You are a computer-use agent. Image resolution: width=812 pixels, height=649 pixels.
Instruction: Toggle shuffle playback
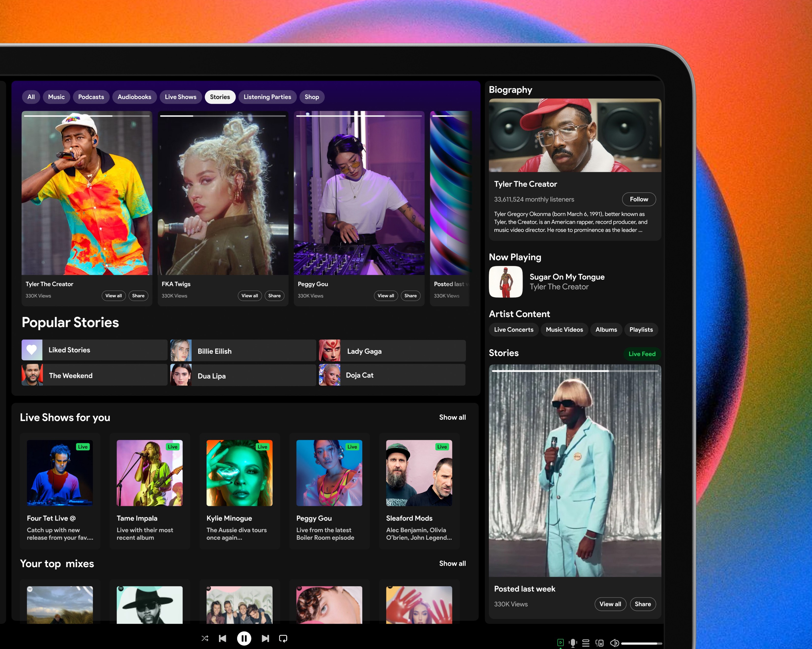tap(205, 638)
